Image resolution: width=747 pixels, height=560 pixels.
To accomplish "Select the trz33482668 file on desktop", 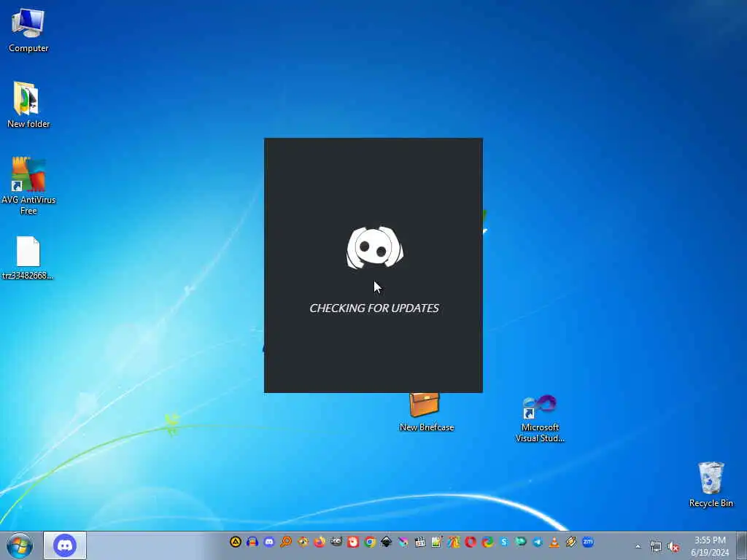I will coord(28,258).
